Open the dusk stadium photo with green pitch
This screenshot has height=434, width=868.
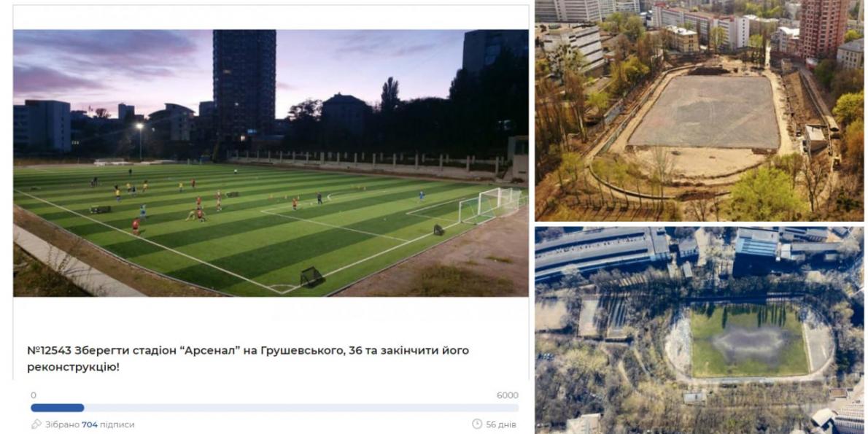pos(271,163)
